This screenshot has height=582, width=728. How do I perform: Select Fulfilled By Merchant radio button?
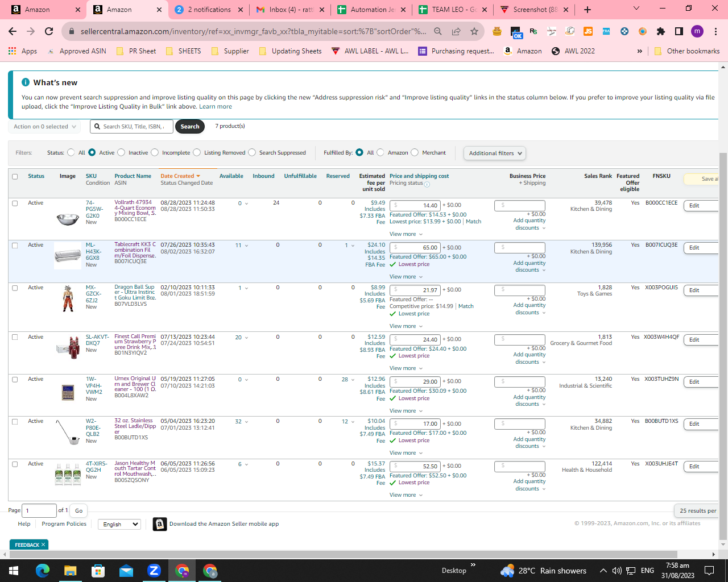point(415,152)
